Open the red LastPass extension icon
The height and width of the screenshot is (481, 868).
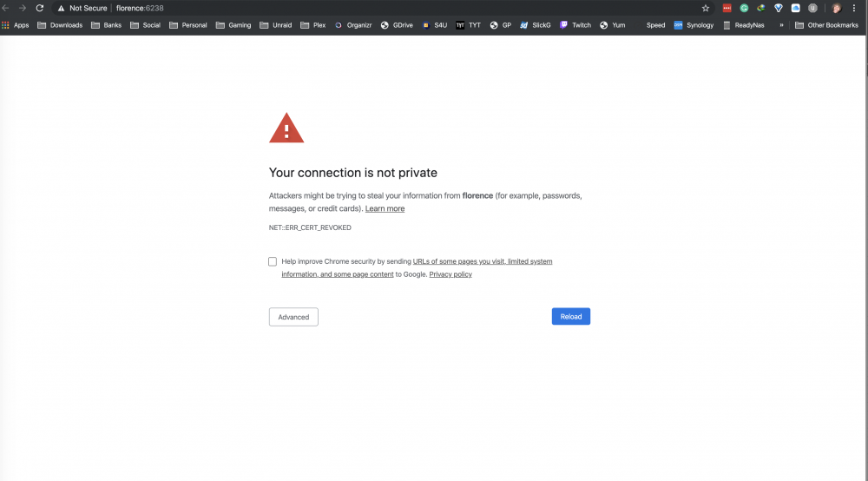(727, 9)
